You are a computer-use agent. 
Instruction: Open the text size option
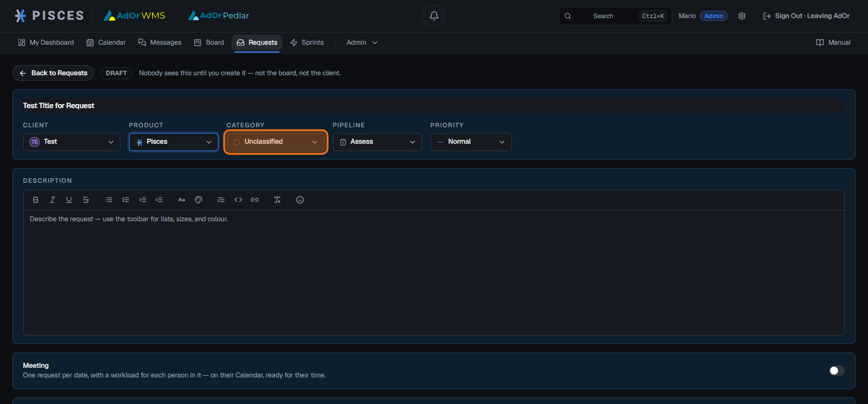182,200
